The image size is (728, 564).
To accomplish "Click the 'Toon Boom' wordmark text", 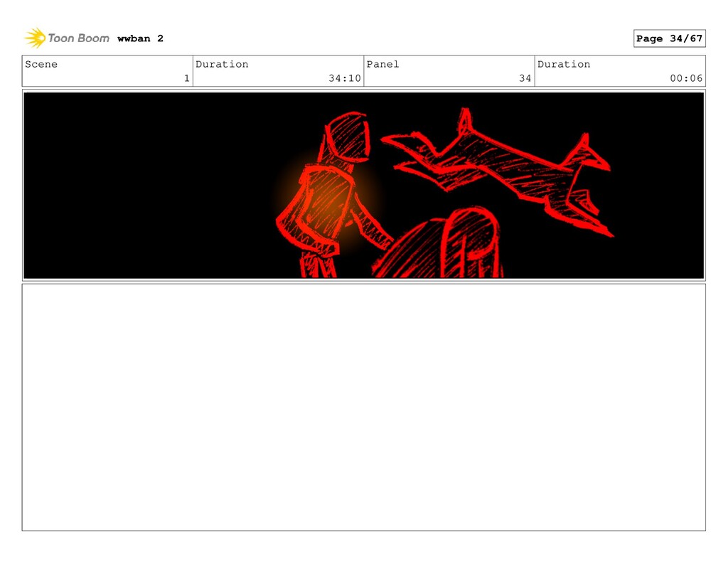I will 78,38.
